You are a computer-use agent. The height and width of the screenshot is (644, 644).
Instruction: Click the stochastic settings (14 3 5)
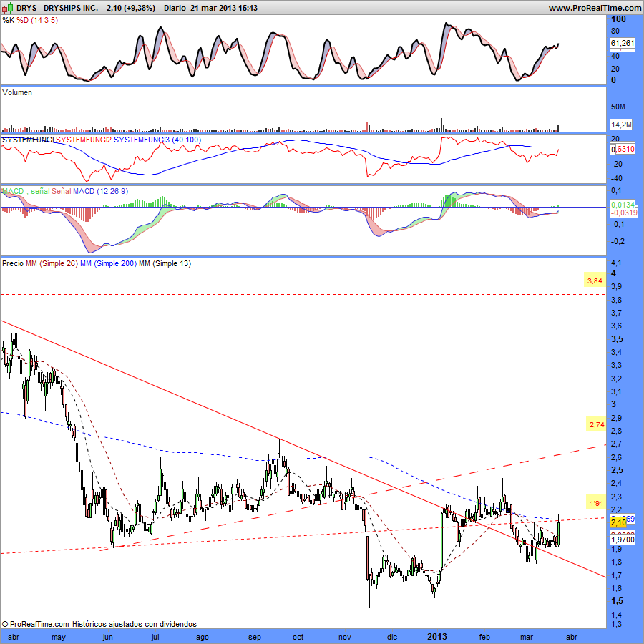tap(44, 20)
